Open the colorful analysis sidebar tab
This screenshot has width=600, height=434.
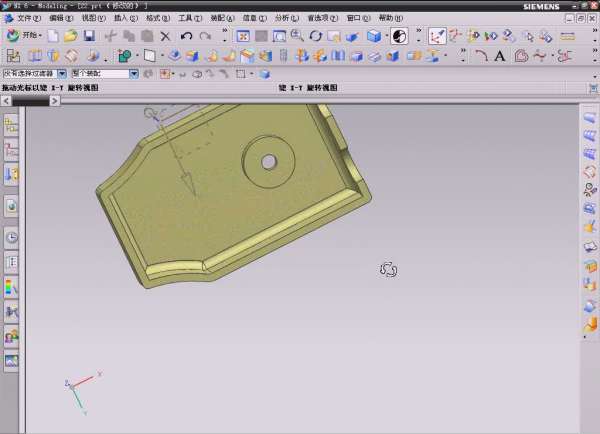click(x=11, y=287)
